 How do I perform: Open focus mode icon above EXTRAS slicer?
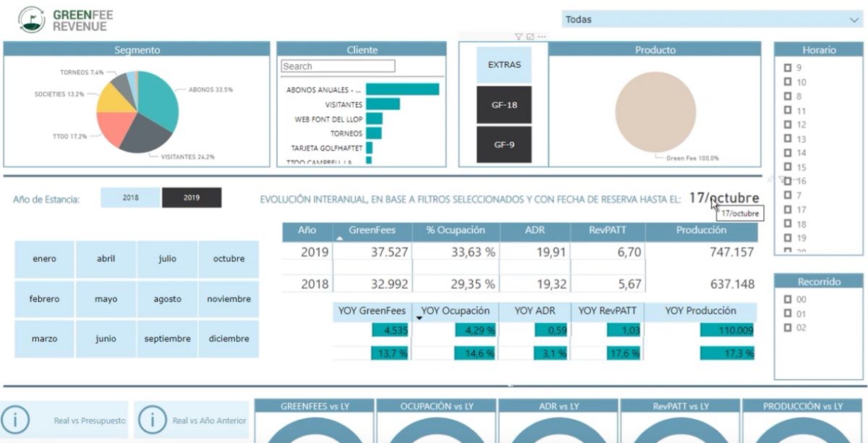530,37
